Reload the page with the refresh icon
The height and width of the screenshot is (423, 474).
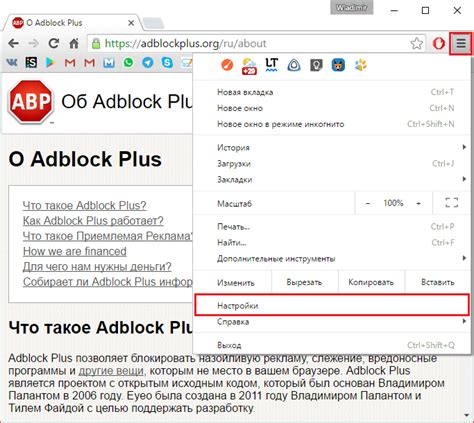click(54, 43)
